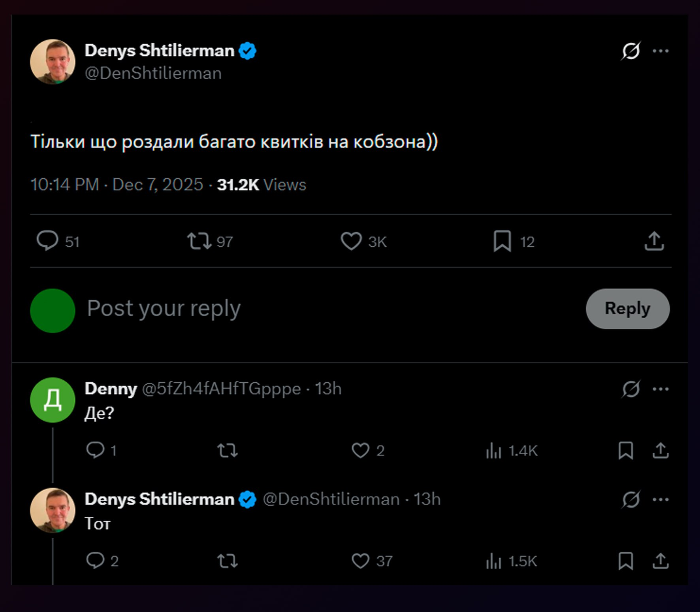Click the reply bubble icon showing 51
The height and width of the screenshot is (612, 700).
click(x=48, y=241)
